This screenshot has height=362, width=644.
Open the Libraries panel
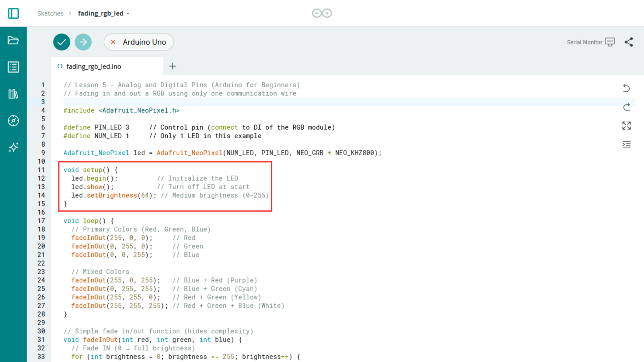pyautogui.click(x=13, y=94)
